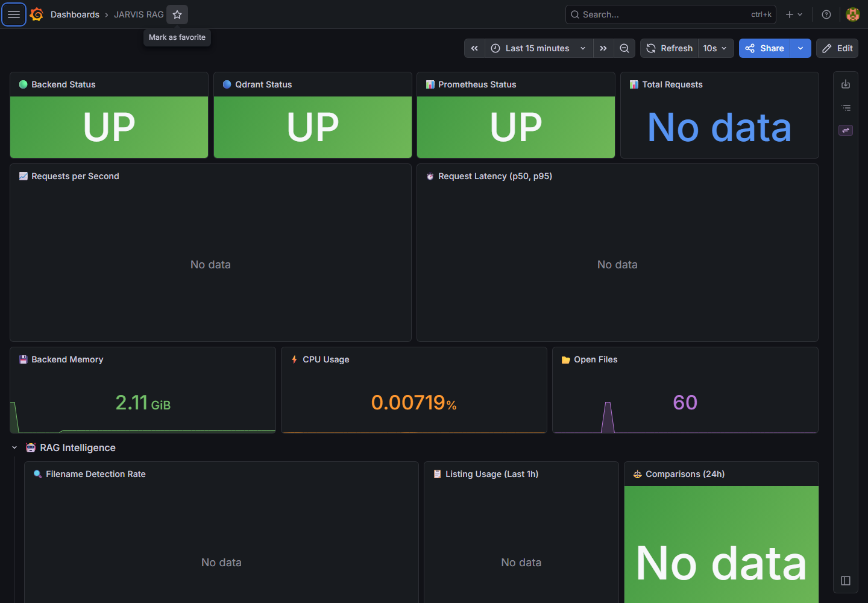The height and width of the screenshot is (603, 868).
Task: Click the Total Requests panel title
Action: tap(672, 84)
